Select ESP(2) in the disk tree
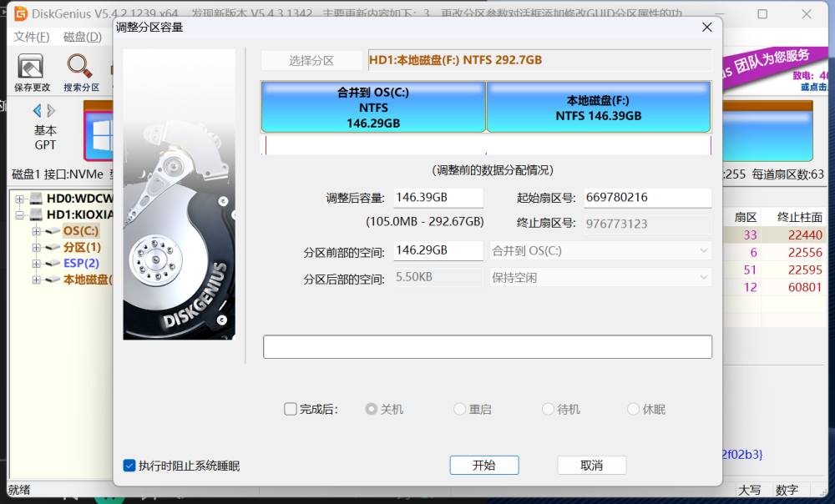The image size is (835, 504). [x=81, y=264]
